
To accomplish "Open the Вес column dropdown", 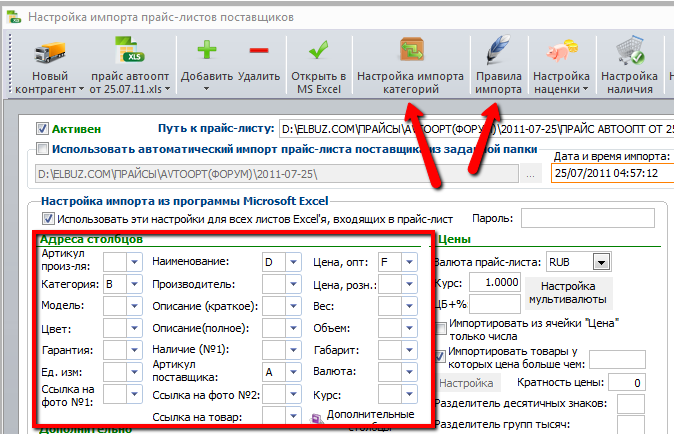I will pyautogui.click(x=409, y=306).
